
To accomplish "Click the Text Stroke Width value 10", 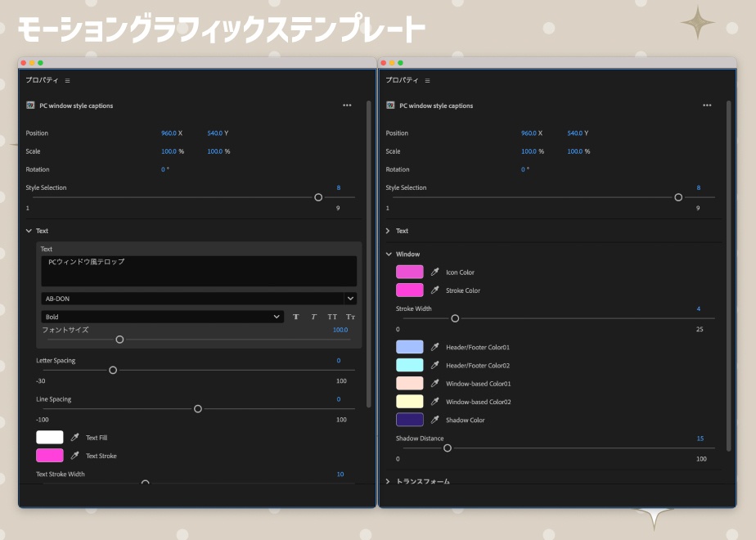I will pos(340,474).
